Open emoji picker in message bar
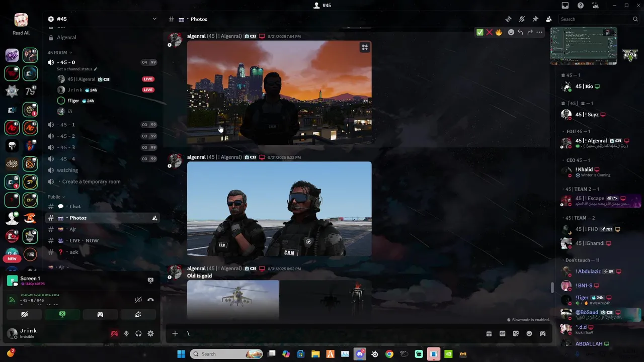 pyautogui.click(x=529, y=333)
